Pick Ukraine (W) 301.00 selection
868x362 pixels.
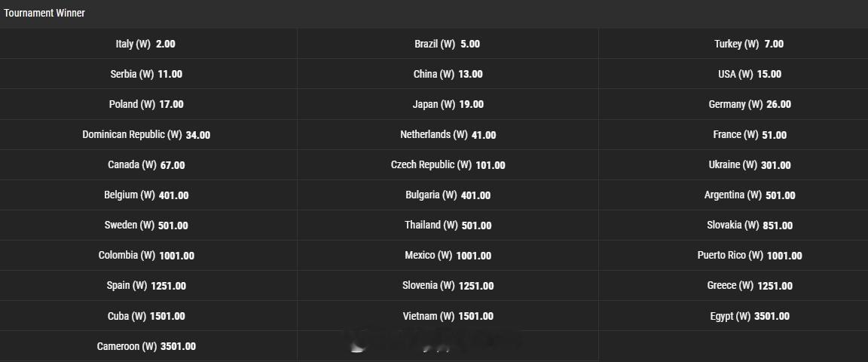pos(733,164)
